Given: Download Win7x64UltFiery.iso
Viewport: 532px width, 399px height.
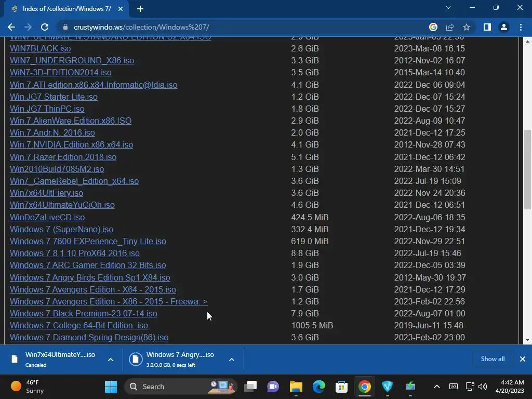Looking at the screenshot, I should 46,193.
